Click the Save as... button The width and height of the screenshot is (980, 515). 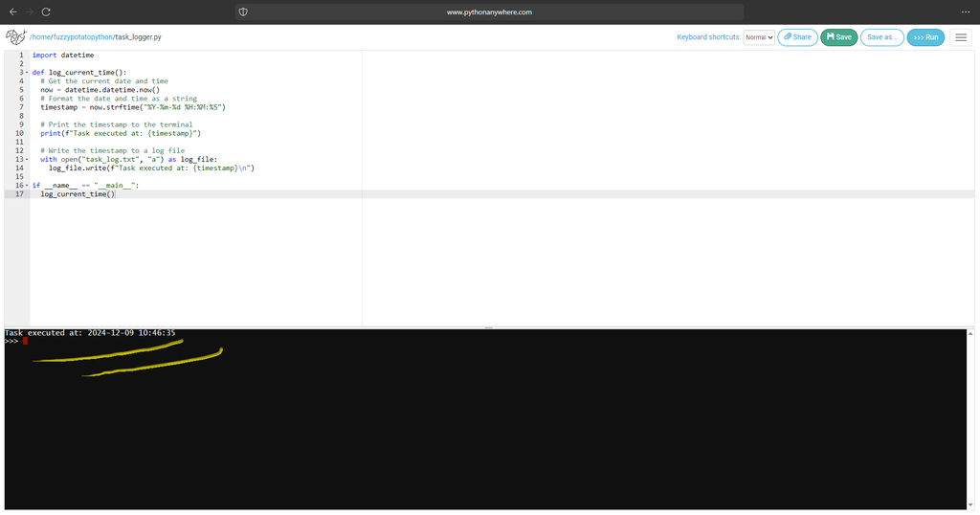click(x=881, y=37)
